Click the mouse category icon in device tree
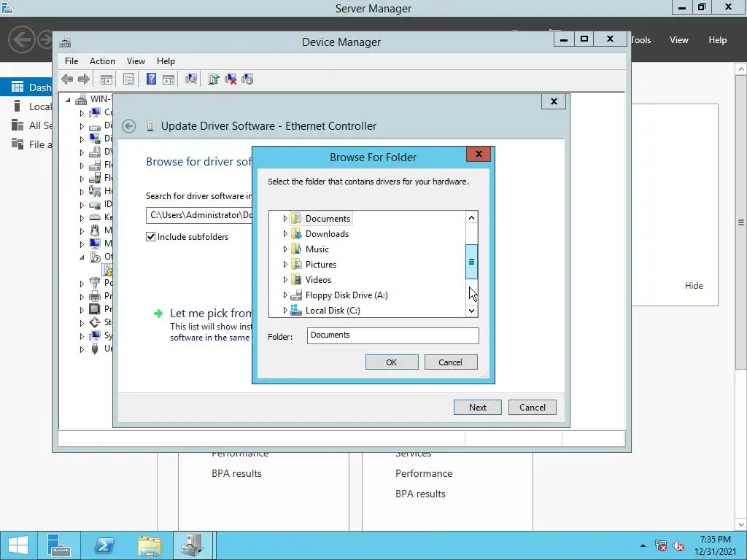The width and height of the screenshot is (747, 560). (x=95, y=230)
